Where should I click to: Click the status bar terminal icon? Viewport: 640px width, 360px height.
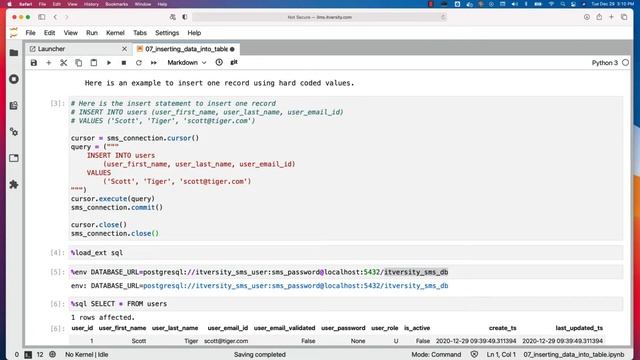tap(28, 355)
